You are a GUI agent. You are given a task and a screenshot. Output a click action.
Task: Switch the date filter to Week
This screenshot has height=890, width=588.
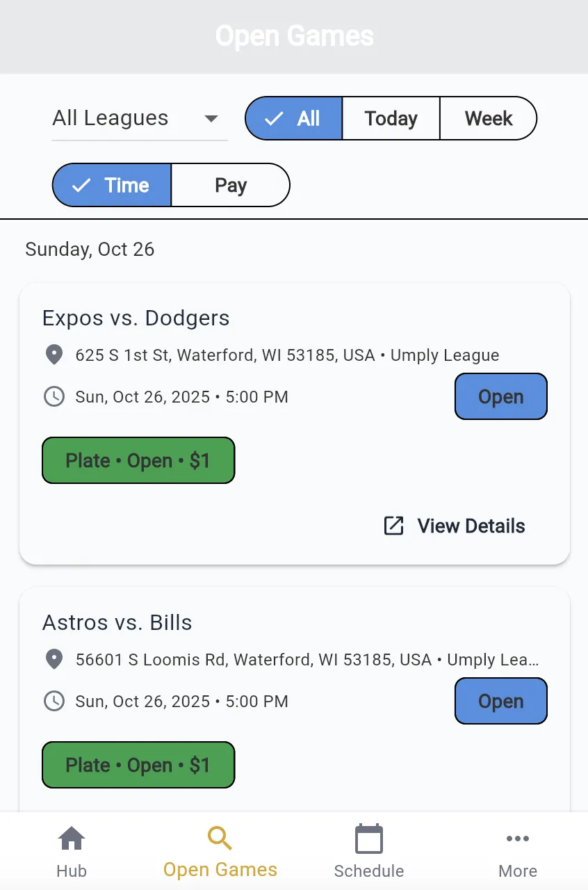tap(489, 118)
